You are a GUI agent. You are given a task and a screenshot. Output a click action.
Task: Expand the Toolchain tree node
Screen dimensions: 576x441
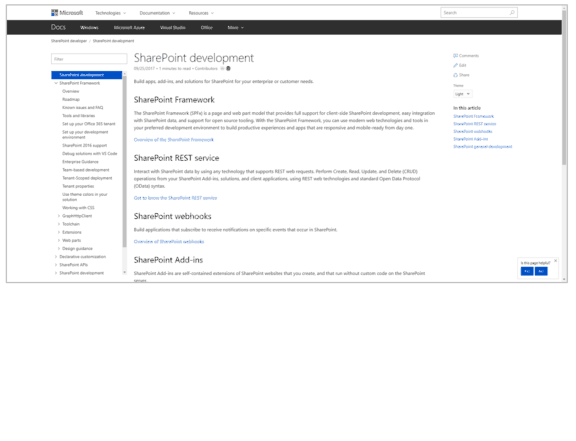coord(59,224)
